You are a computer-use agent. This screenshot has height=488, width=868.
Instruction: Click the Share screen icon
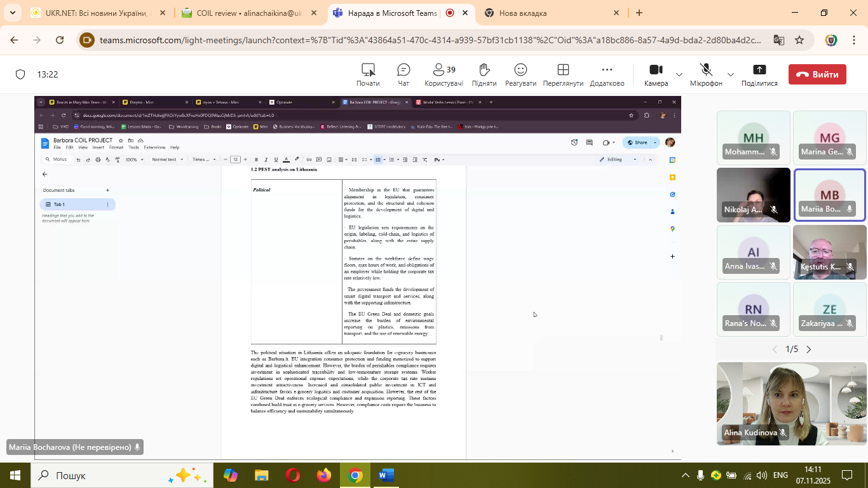pos(759,74)
